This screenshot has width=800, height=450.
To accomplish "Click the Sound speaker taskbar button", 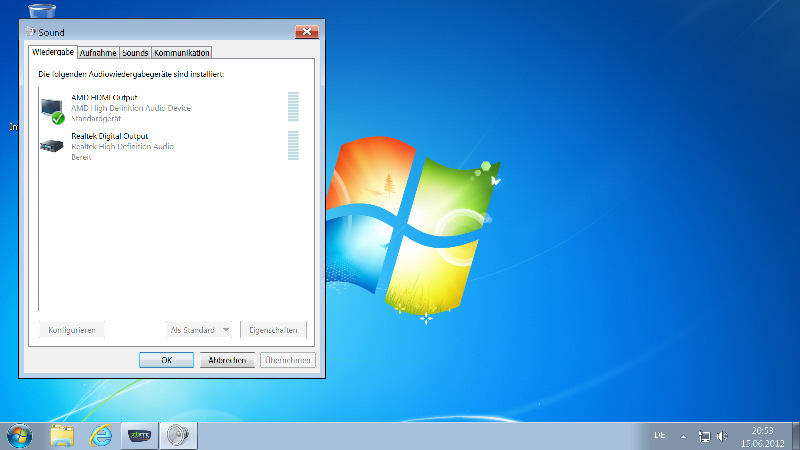I will click(178, 436).
